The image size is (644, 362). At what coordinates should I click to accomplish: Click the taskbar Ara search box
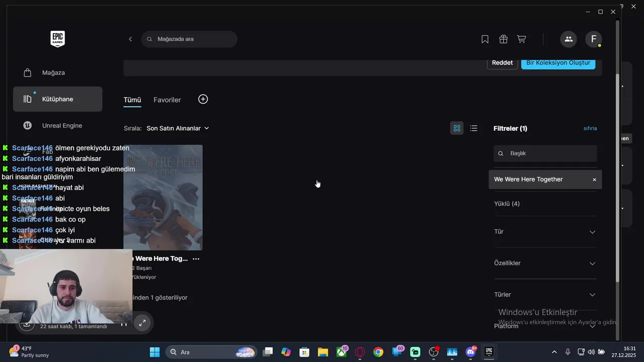pos(211,352)
